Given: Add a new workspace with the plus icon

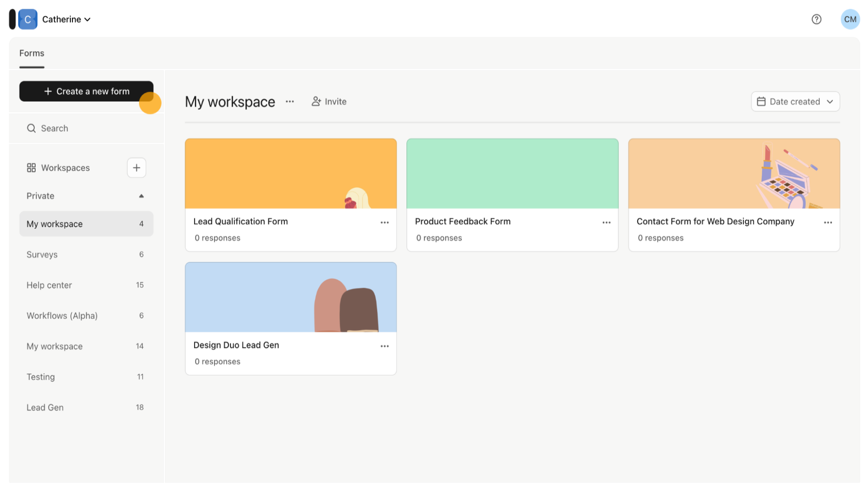Looking at the screenshot, I should pyautogui.click(x=136, y=168).
